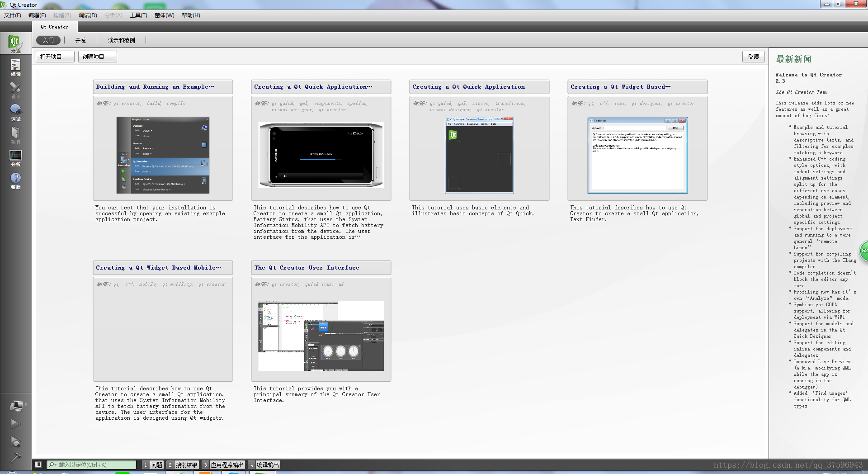Click 创建项目 button
Screen dimensions: 868x474
click(x=98, y=57)
